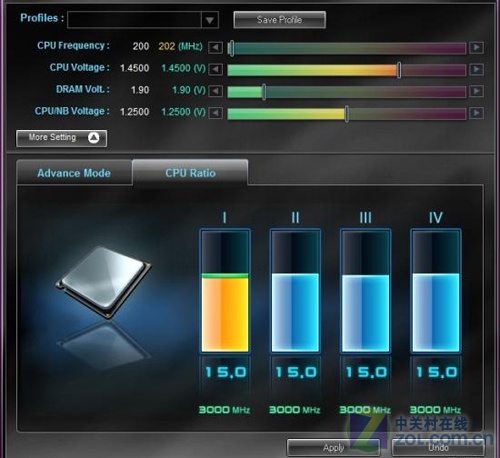Click the CPU Voltage slider handle

coord(399,70)
